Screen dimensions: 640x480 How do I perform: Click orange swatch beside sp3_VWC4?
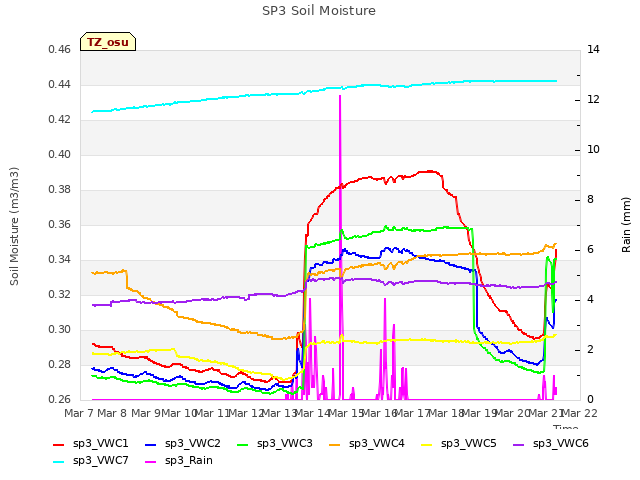335,445
